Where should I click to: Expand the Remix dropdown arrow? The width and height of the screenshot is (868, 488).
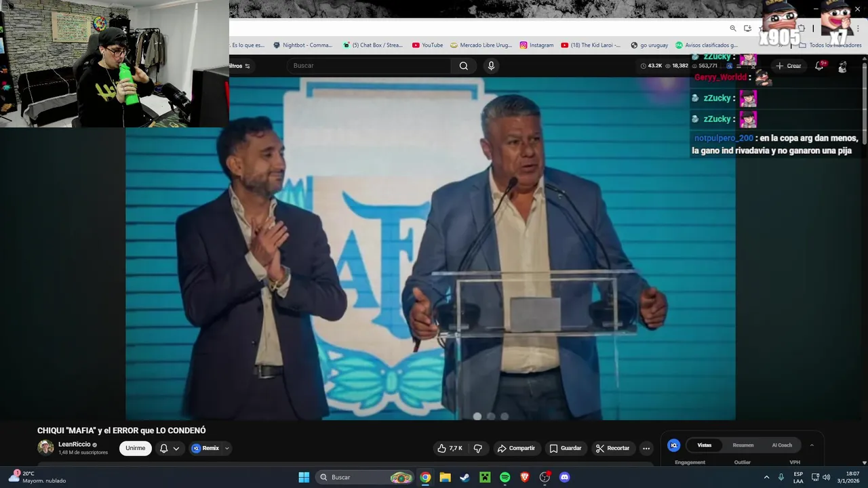(227, 448)
